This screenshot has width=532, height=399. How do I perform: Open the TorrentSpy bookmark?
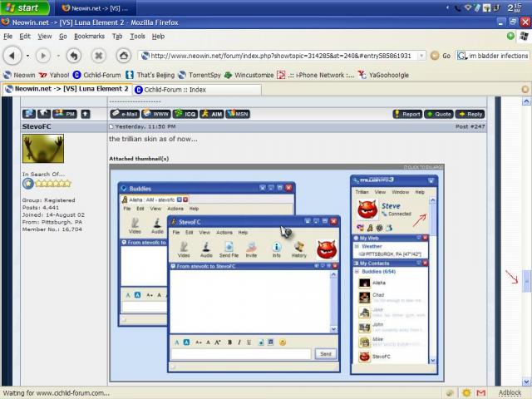[199, 75]
